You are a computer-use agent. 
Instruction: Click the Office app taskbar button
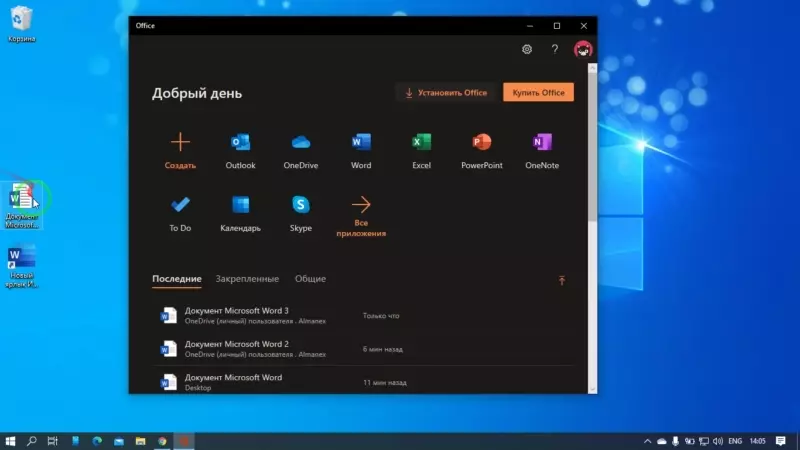point(184,441)
